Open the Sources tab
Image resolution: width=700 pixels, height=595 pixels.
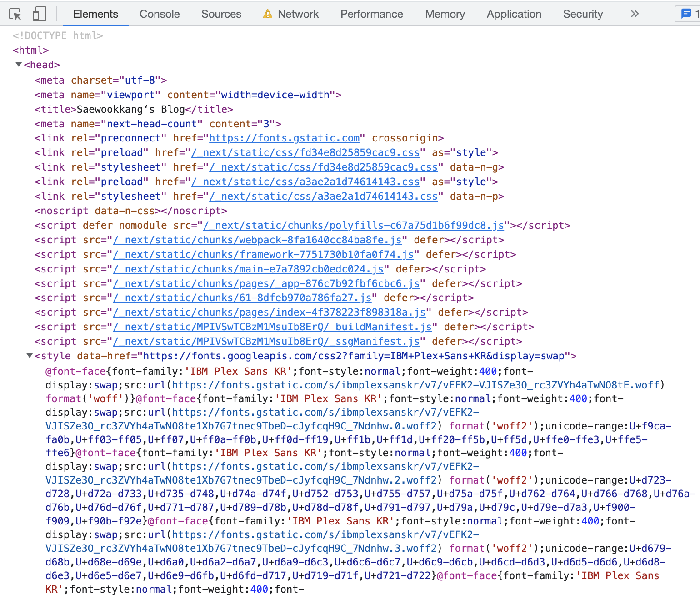pos(221,14)
